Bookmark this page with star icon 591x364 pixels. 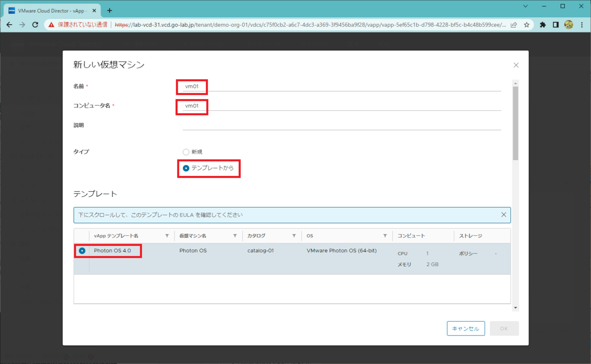(x=526, y=25)
